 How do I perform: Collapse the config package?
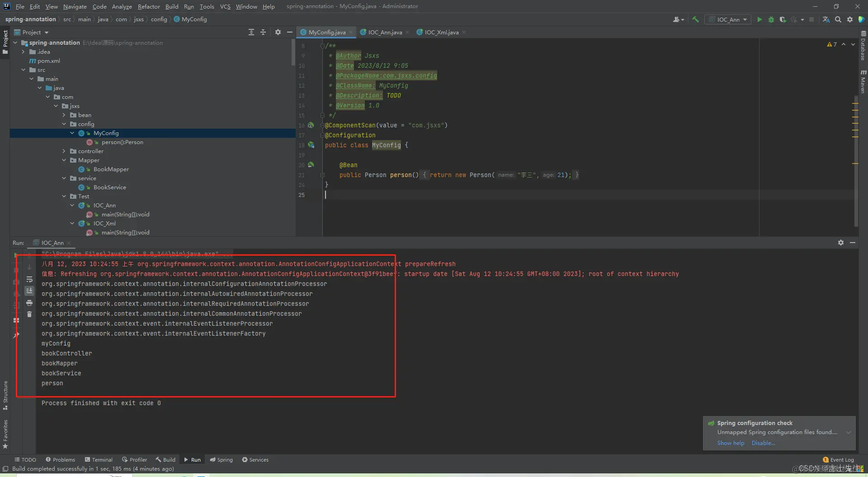pyautogui.click(x=64, y=124)
